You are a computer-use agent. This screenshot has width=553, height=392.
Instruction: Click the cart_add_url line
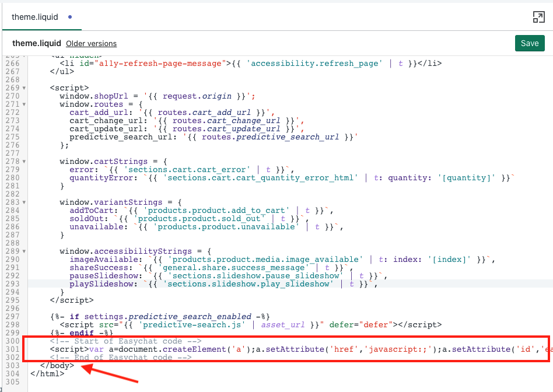pos(172,113)
